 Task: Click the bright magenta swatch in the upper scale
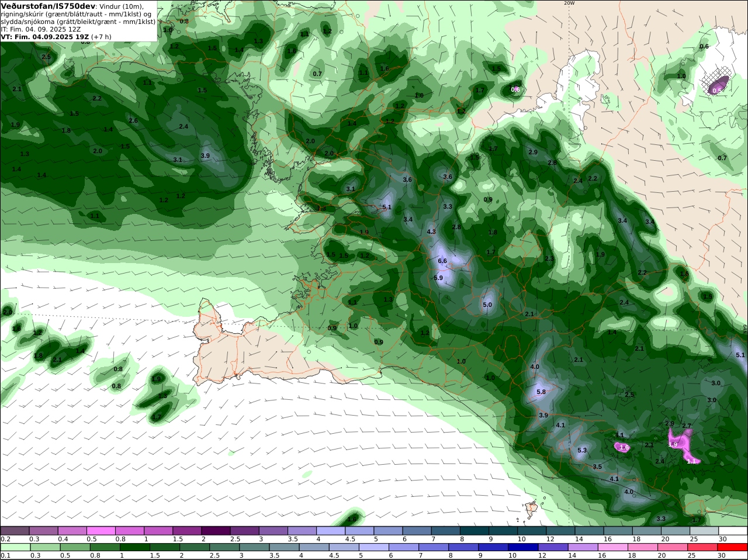(101, 531)
